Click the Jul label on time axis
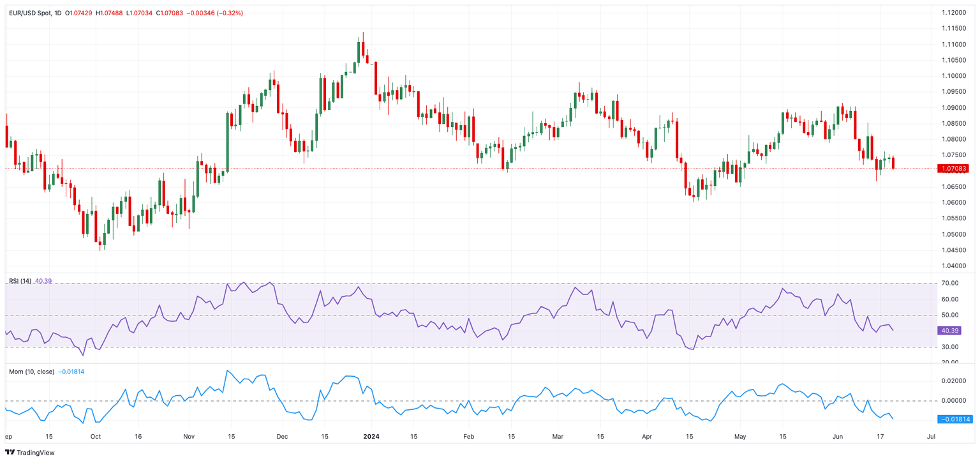This screenshot has height=461, width=980. 930,437
